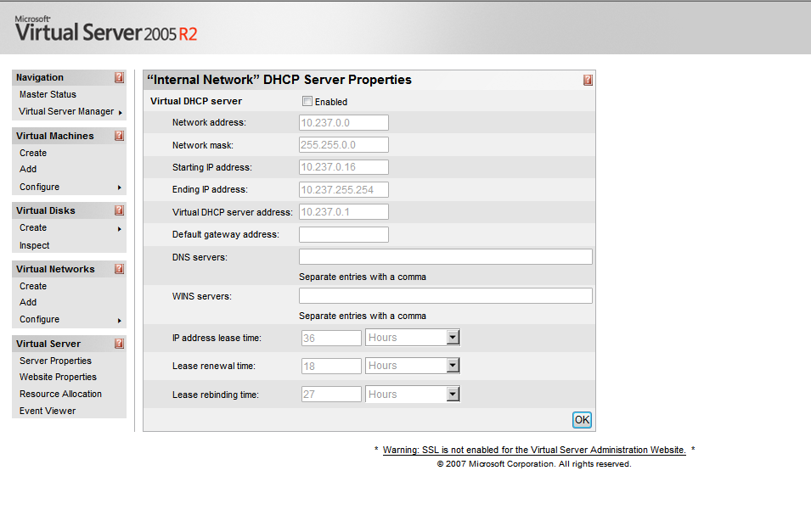Expand Virtual Server Manager submenu arrow
Viewport: 811px width, 532px height.
pos(120,112)
